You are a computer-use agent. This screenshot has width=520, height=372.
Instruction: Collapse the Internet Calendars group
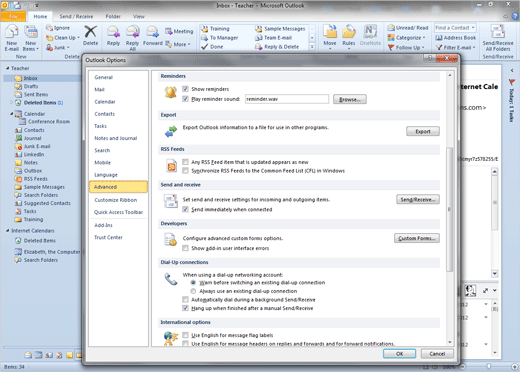[x=7, y=230]
